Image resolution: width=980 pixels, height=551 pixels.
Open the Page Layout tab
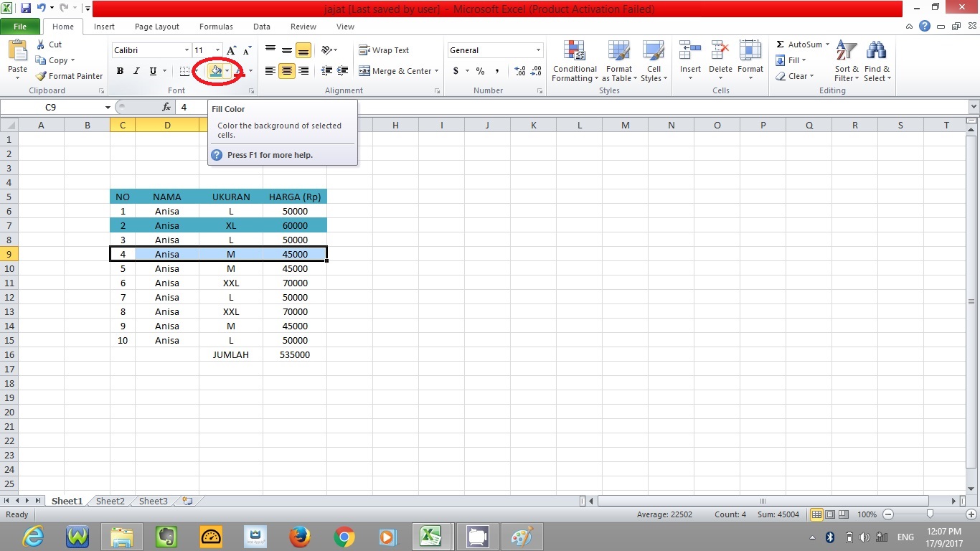pos(156,27)
